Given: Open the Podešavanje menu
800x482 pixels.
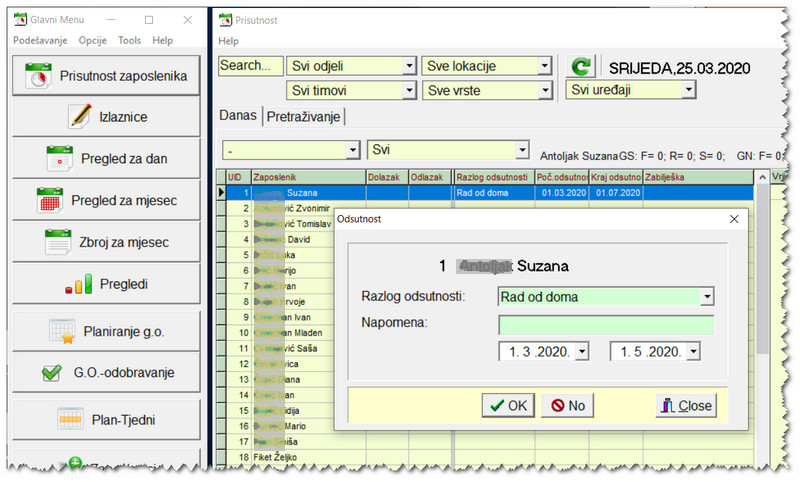Looking at the screenshot, I should click(40, 40).
